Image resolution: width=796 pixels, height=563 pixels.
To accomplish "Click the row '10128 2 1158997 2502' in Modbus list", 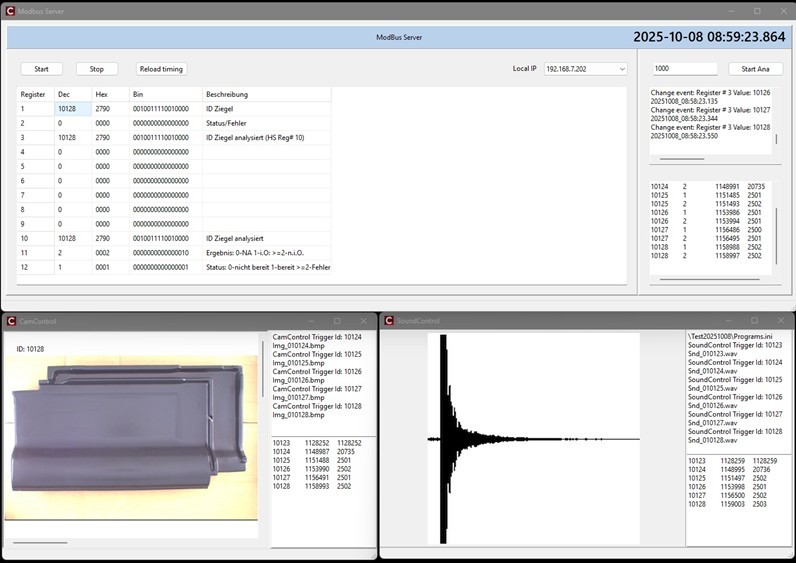I will [x=708, y=256].
